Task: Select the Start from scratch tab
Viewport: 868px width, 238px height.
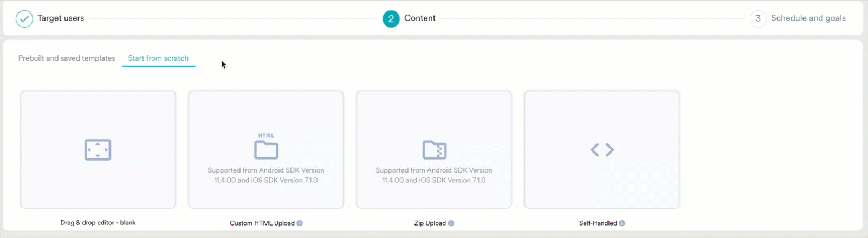Action: tap(158, 58)
